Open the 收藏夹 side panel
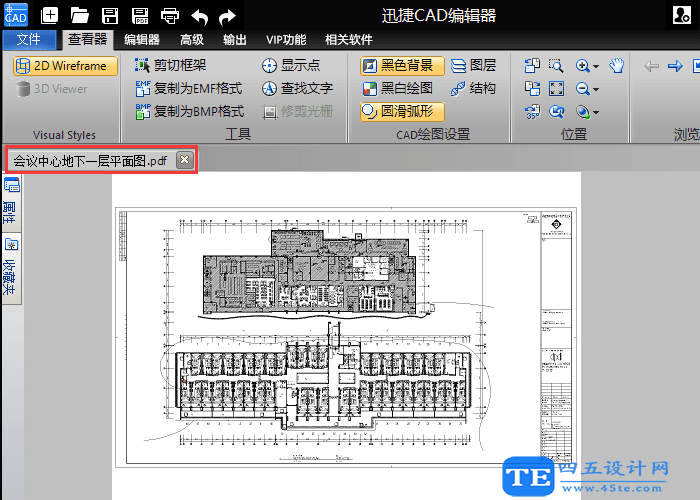This screenshot has height=500, width=700. (x=11, y=269)
